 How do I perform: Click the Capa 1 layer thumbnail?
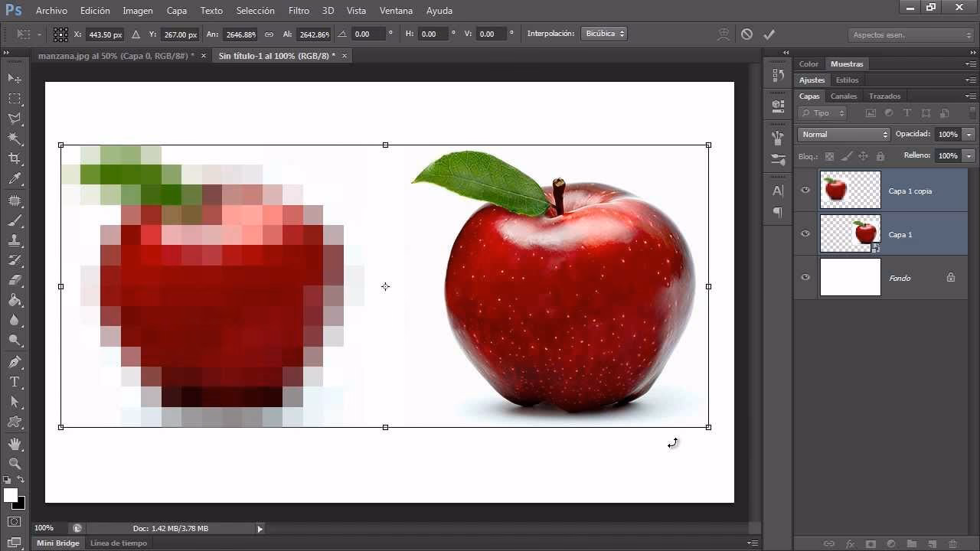pyautogui.click(x=850, y=233)
